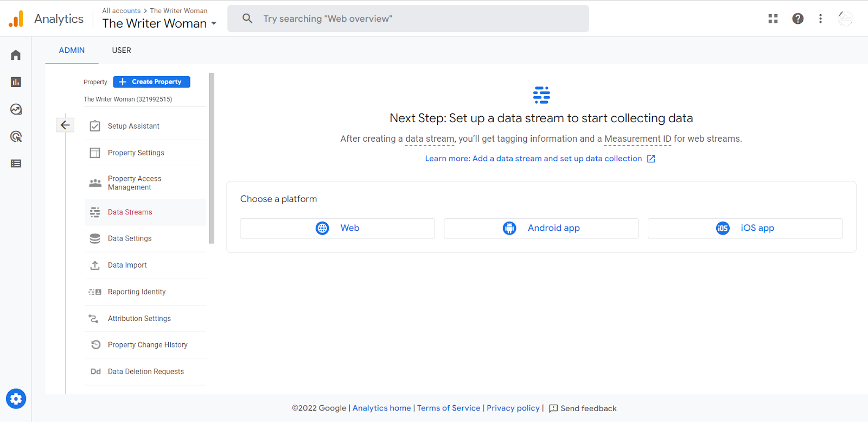Click the blue Admin gear icon
The image size is (868, 422).
point(16,399)
